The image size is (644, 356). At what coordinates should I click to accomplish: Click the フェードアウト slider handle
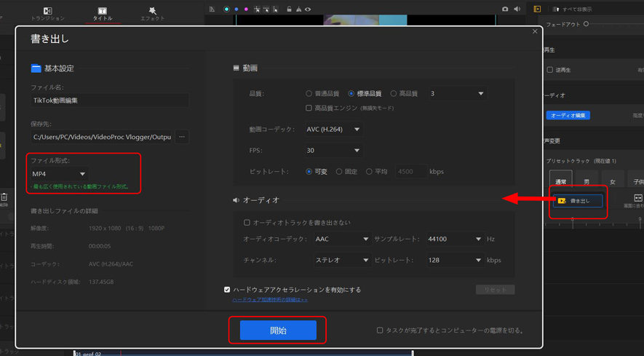click(586, 24)
